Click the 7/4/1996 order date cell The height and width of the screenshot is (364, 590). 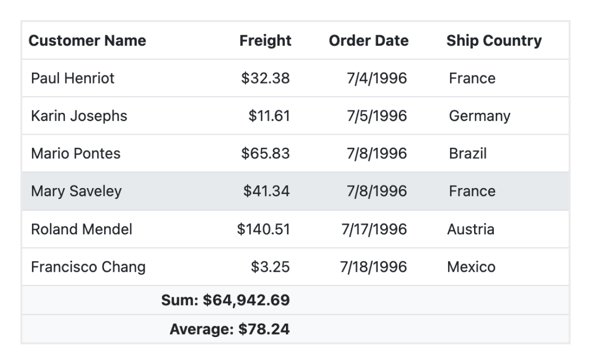click(x=377, y=78)
